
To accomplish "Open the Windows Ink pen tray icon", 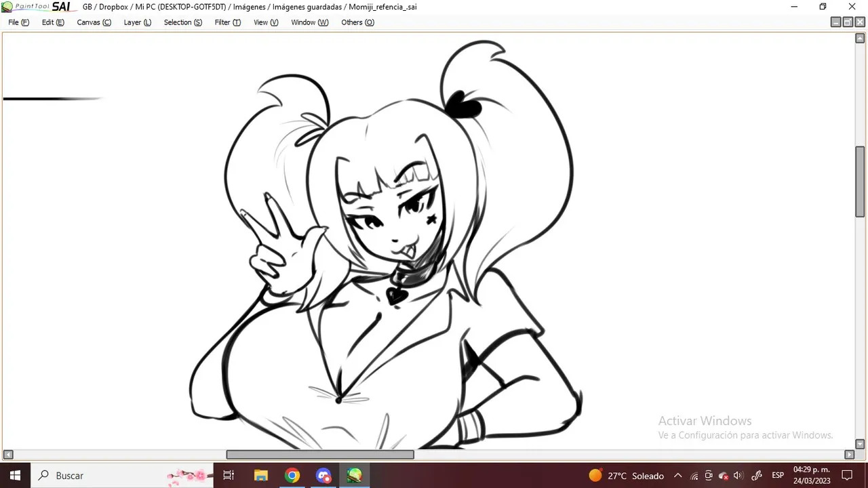I will point(757,476).
